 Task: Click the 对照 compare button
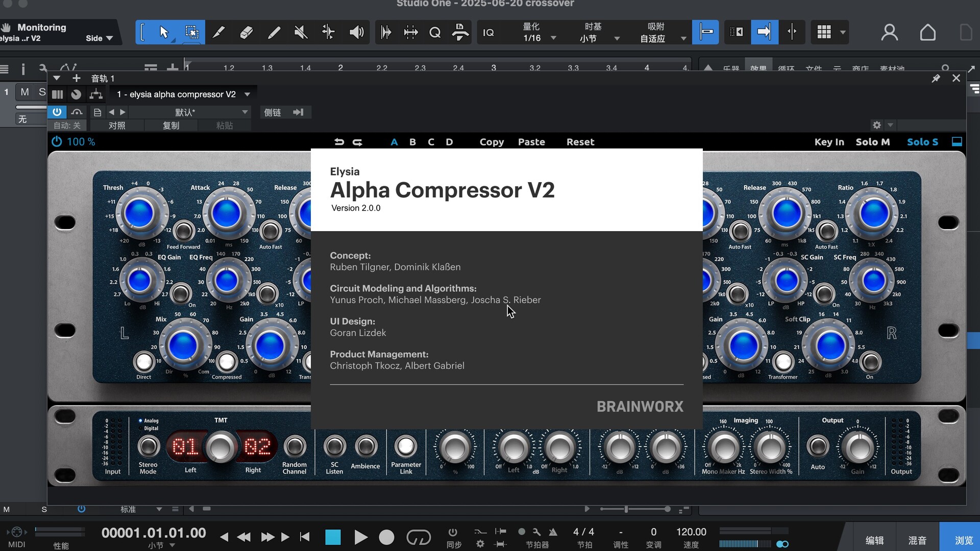(117, 126)
